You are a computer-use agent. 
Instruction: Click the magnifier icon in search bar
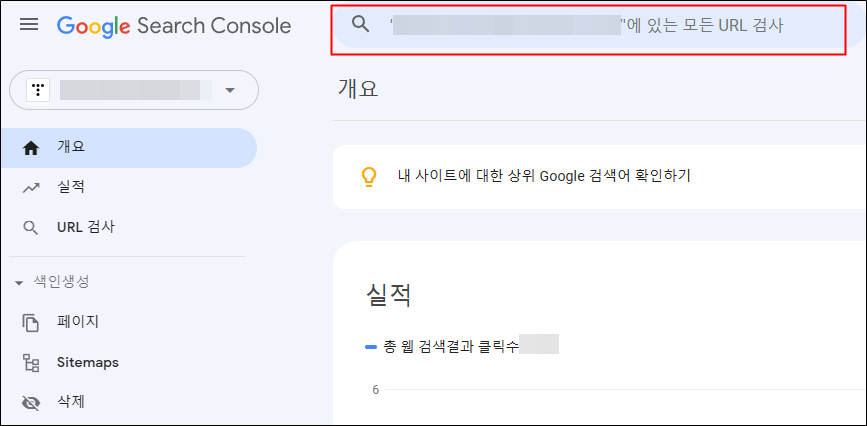click(361, 24)
